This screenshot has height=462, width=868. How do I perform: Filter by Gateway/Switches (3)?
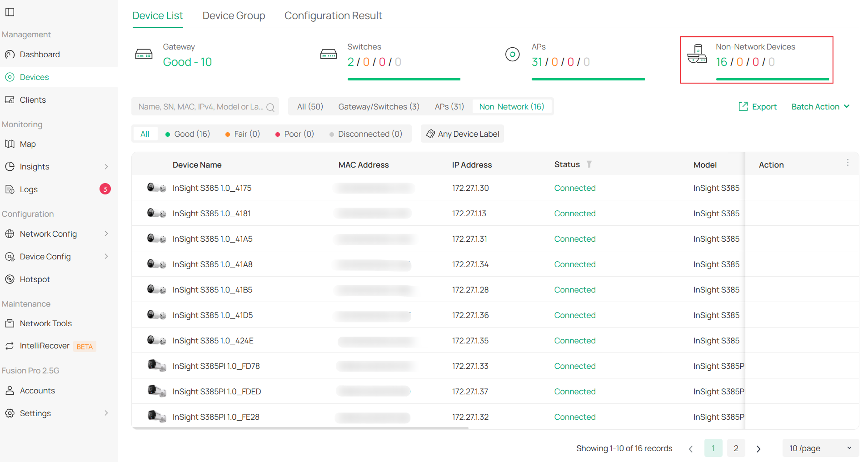(x=379, y=107)
